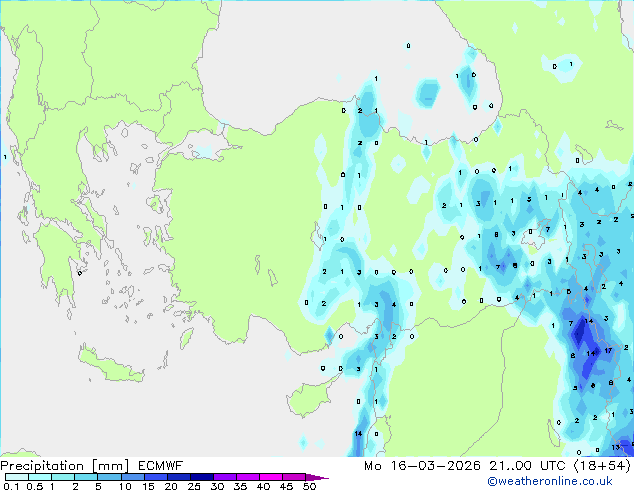The image size is (634, 490).
Task: Click the 20–25 mm dark blue swatch
Action: 179,477
